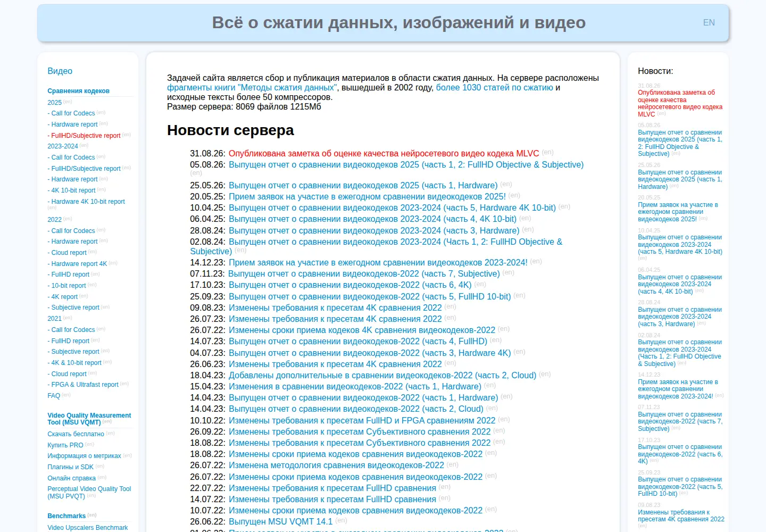Open Video Quality Measurement Tool (MSU VQMT) link

89,419
